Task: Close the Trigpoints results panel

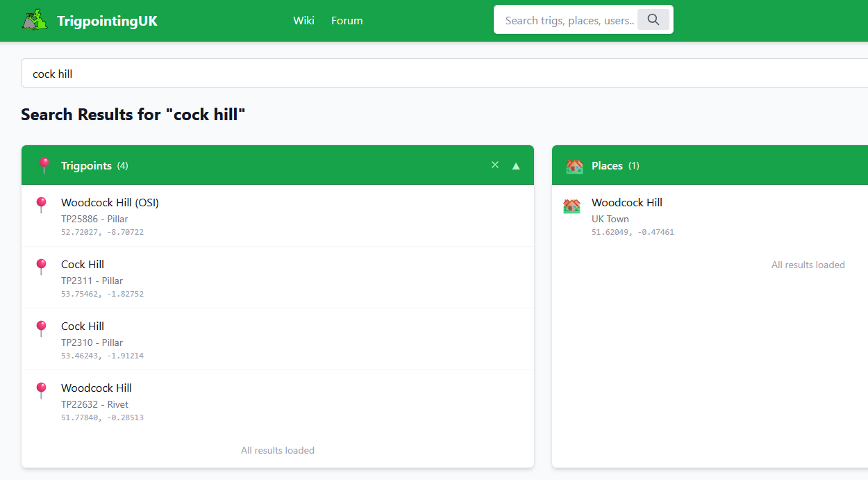Action: click(495, 165)
